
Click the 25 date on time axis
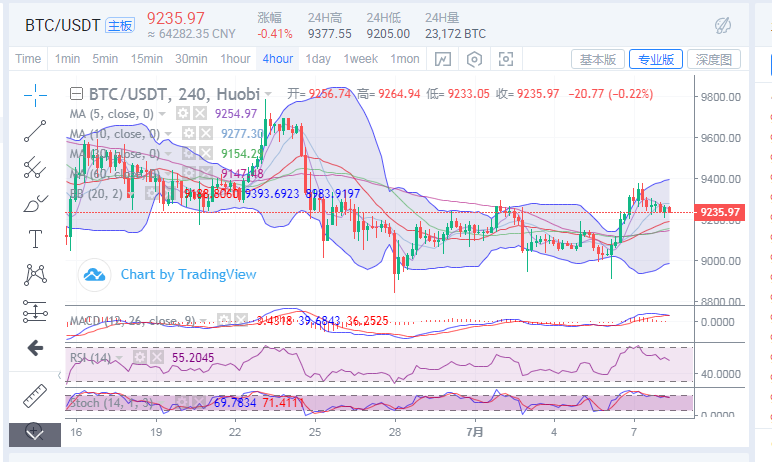click(315, 432)
